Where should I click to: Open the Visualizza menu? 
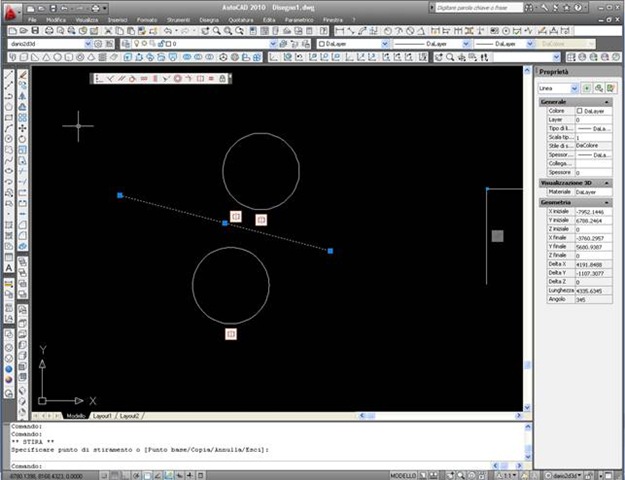pyautogui.click(x=86, y=20)
